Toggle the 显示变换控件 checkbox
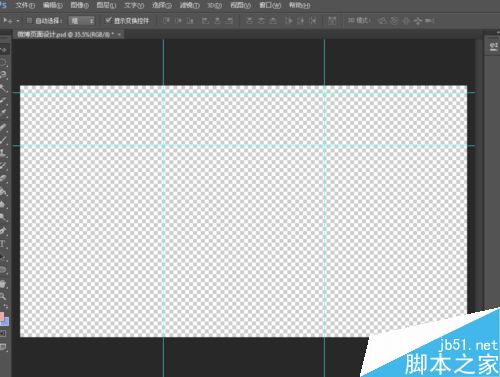Viewport: 500px width, 377px height. click(x=108, y=21)
